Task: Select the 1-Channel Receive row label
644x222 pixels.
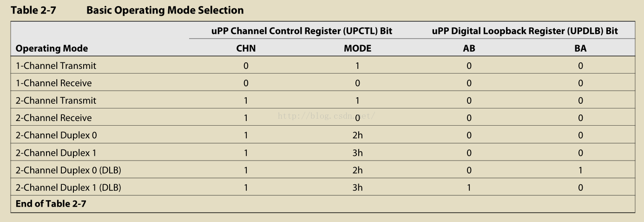Action: 53,83
